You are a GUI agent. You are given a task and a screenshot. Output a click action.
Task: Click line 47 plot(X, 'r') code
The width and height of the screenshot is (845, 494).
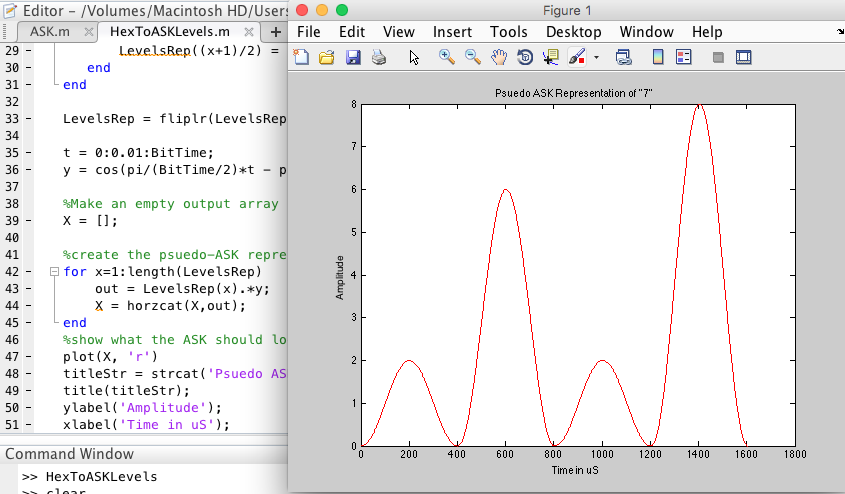coord(110,357)
